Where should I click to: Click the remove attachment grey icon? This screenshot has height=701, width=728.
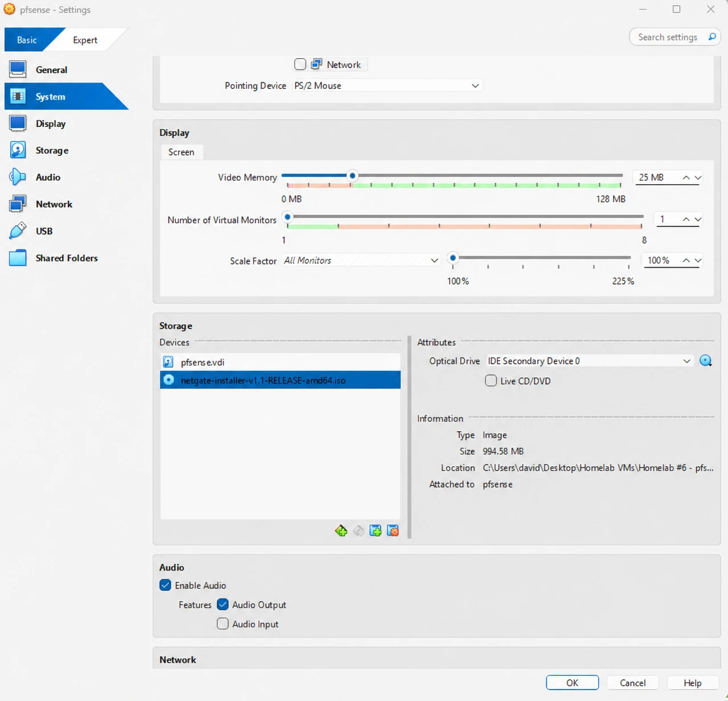[x=358, y=531]
